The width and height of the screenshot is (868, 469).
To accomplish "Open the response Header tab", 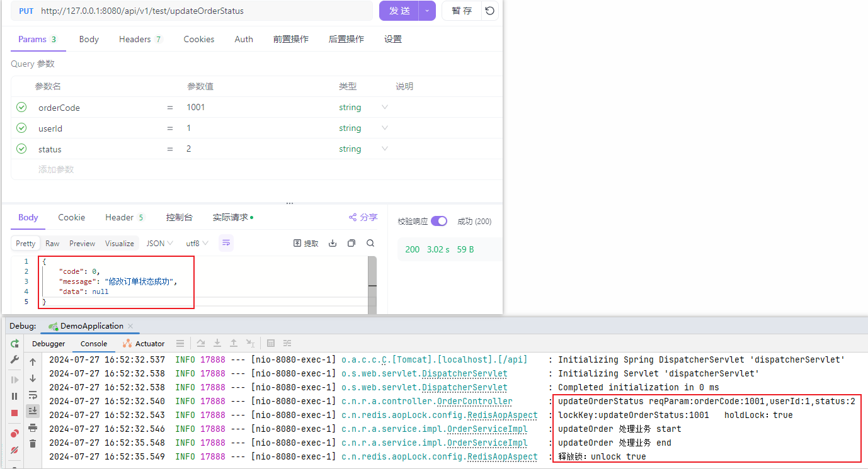I will (124, 217).
